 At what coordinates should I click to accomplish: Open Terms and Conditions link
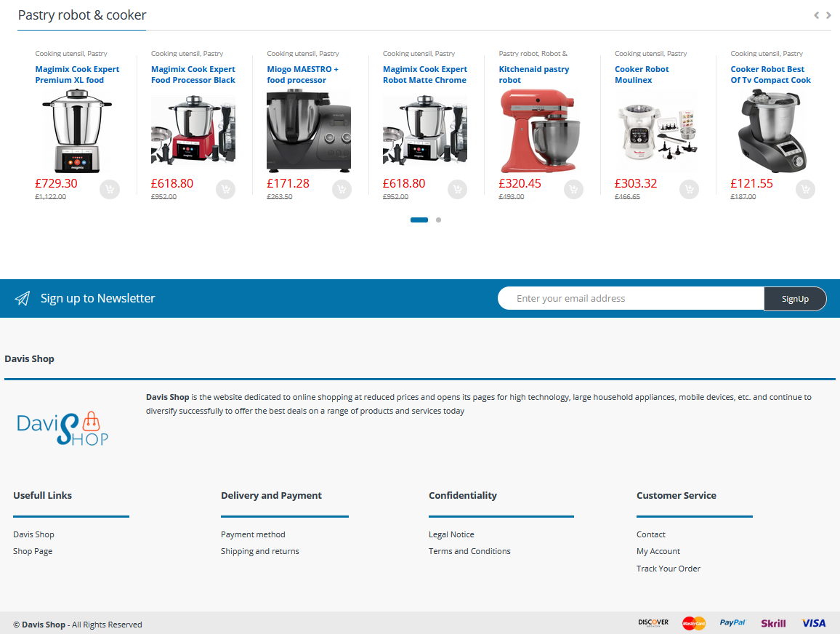pos(469,551)
